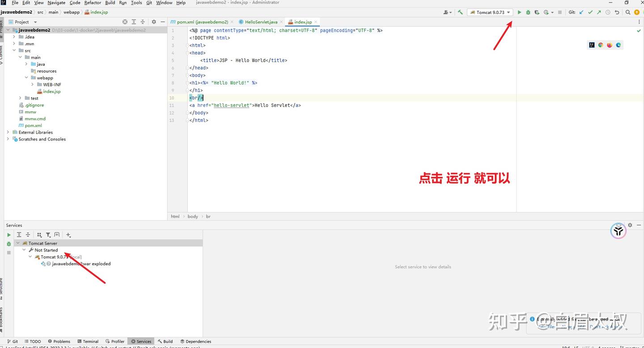The image size is (644, 348).
Task: Open the Search Everywhere magnifier
Action: (x=628, y=12)
